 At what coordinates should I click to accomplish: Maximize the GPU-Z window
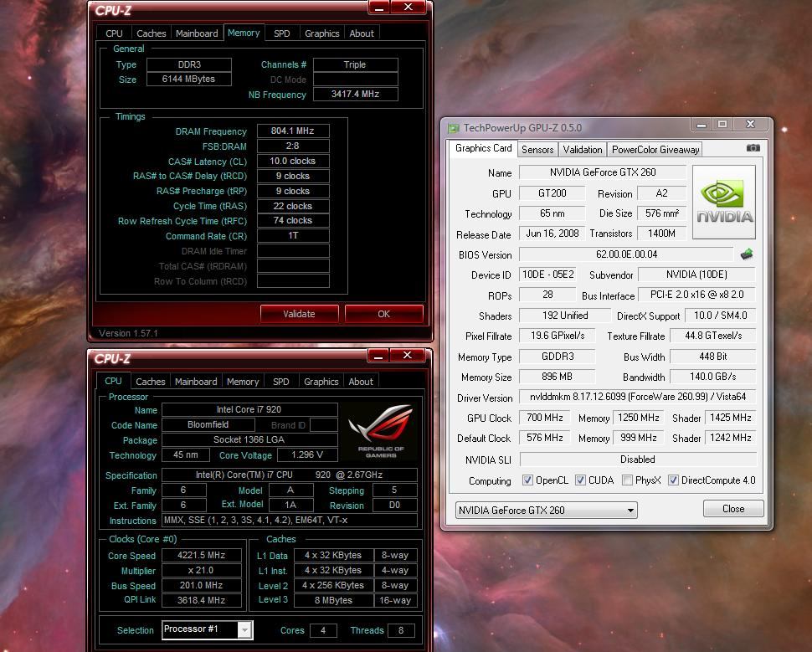coord(722,124)
